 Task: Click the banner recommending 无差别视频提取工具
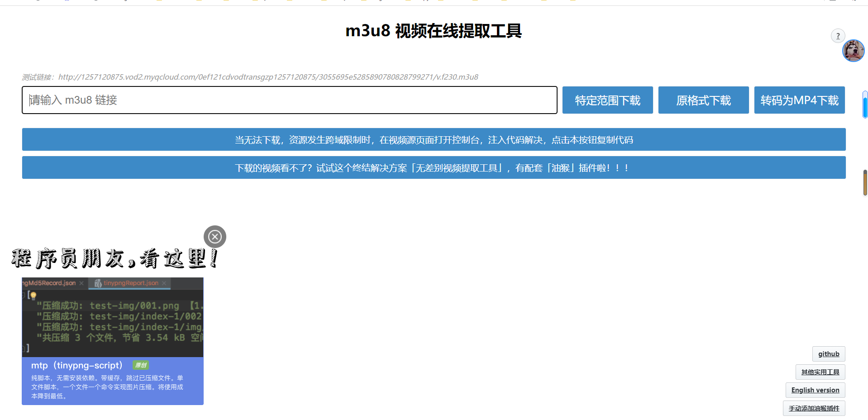coord(434,167)
